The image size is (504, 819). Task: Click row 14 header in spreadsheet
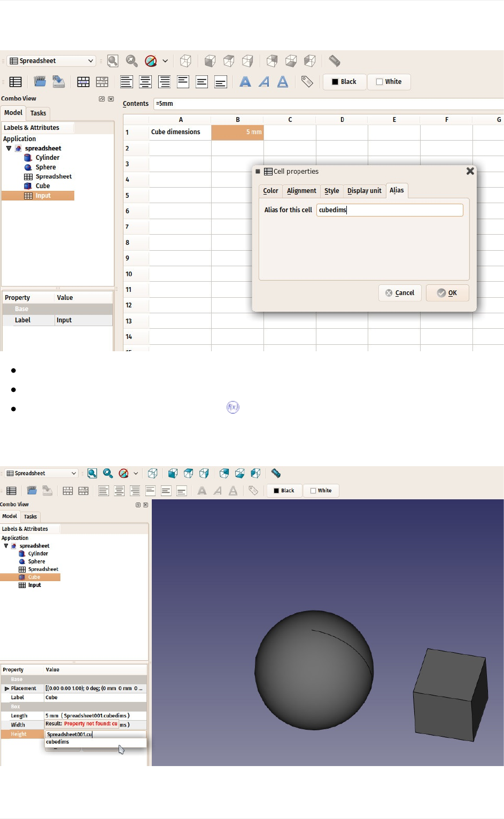[x=136, y=337]
